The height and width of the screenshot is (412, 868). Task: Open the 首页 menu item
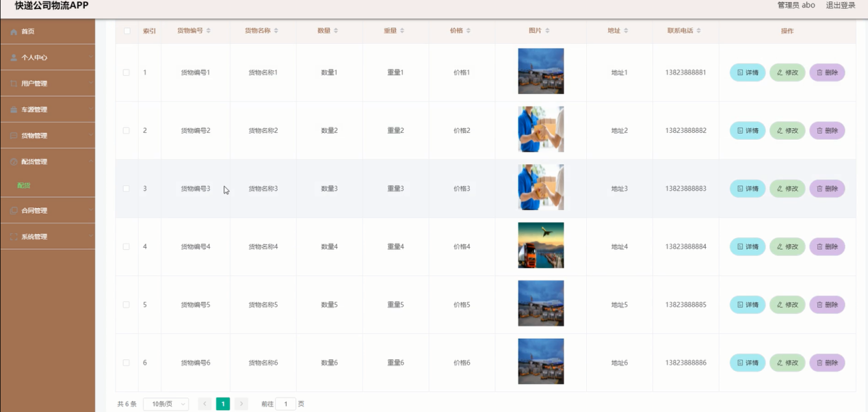coord(47,31)
